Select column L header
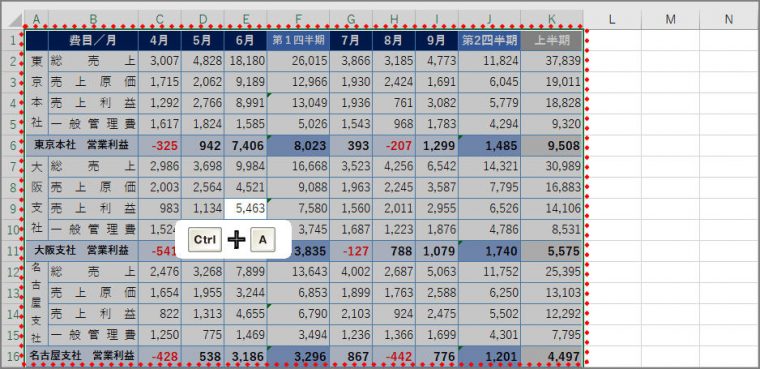Viewport: 760px width, 369px height. click(x=612, y=19)
